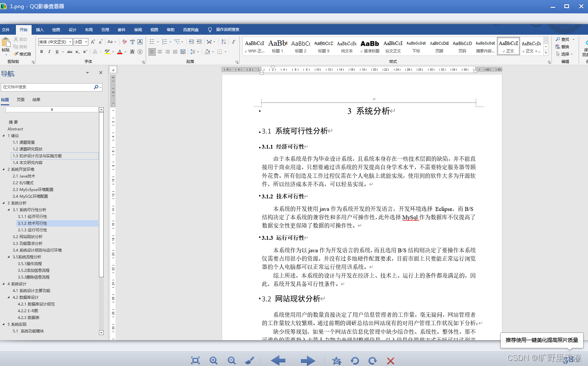The height and width of the screenshot is (366, 588).
Task: Click the multilevel list icon
Action: coord(177,42)
